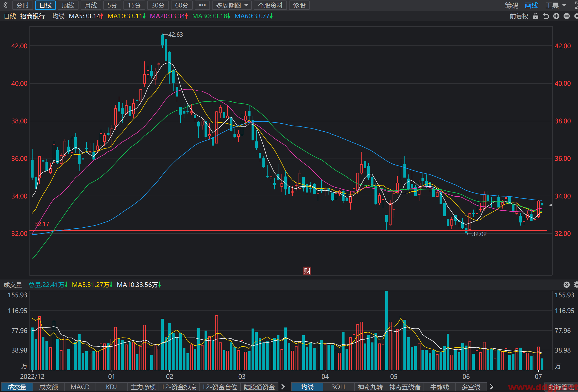The width and height of the screenshot is (578, 392).
Task: Select 均线 main overlay tab
Action: click(x=307, y=387)
